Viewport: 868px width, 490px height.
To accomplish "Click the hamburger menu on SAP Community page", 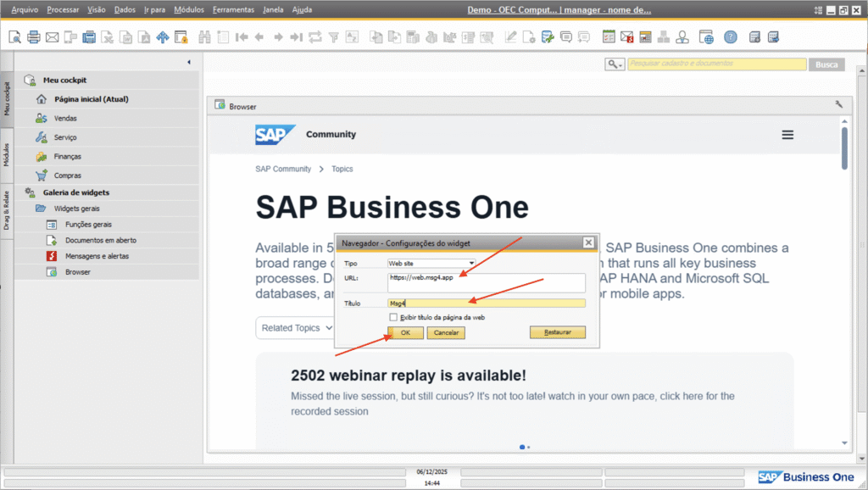I will click(787, 135).
